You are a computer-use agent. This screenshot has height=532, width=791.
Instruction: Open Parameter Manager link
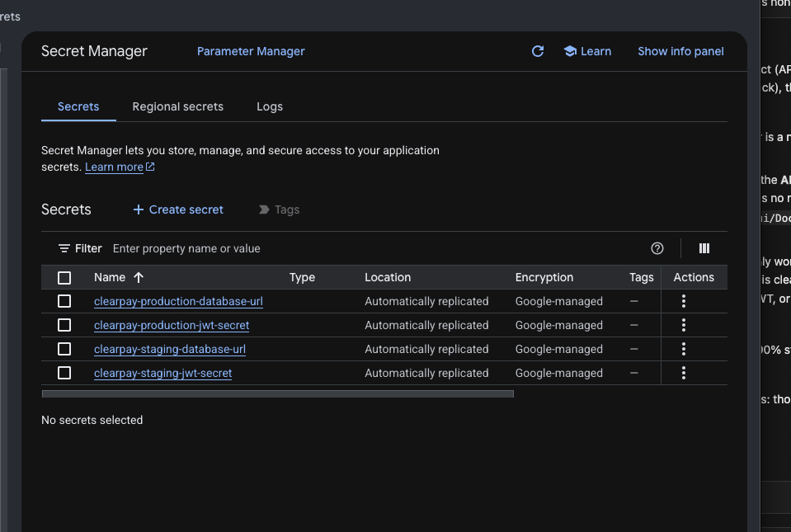[251, 51]
